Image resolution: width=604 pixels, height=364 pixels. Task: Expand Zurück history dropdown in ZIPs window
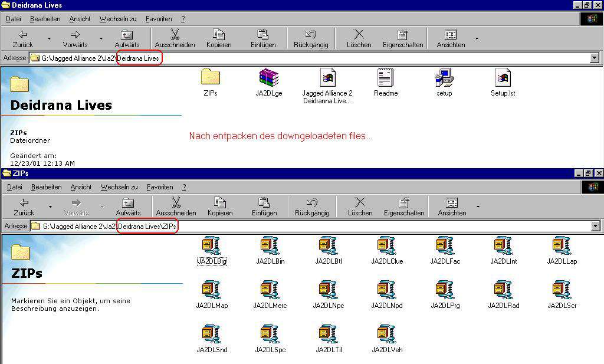(x=50, y=207)
